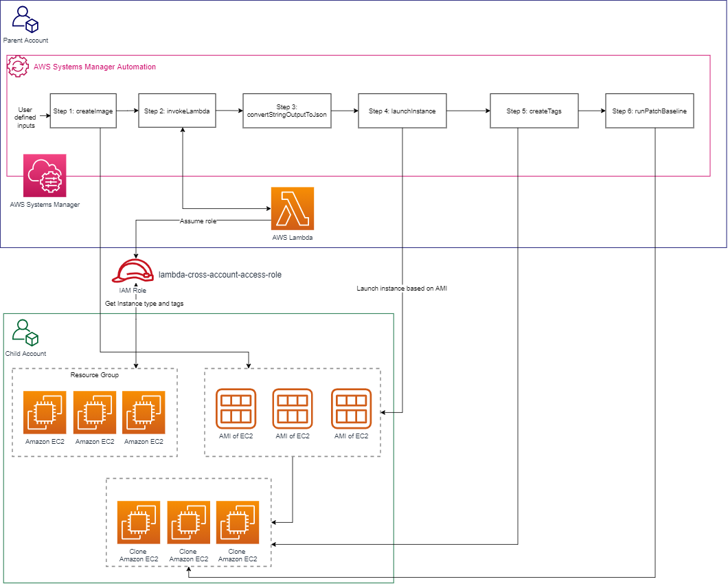Click the rightmost Amazon EC2 icon in Resource Group
The image size is (728, 584).
coord(144,412)
